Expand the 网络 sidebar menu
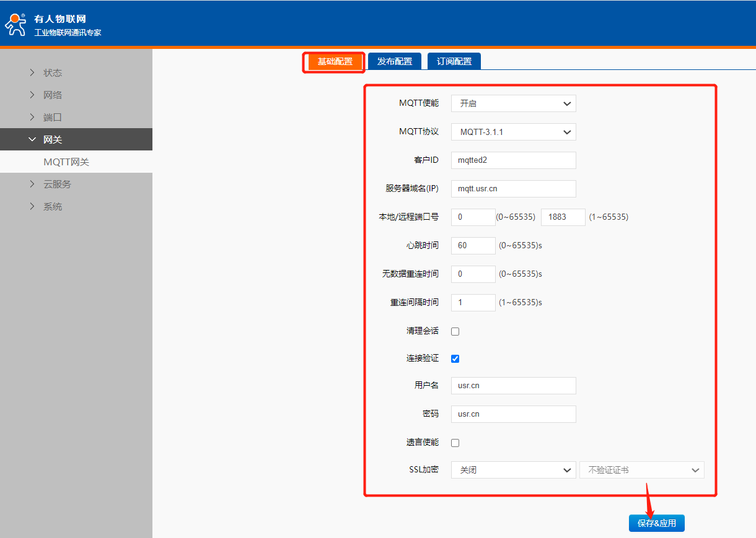This screenshot has height=538, width=756. (53, 95)
